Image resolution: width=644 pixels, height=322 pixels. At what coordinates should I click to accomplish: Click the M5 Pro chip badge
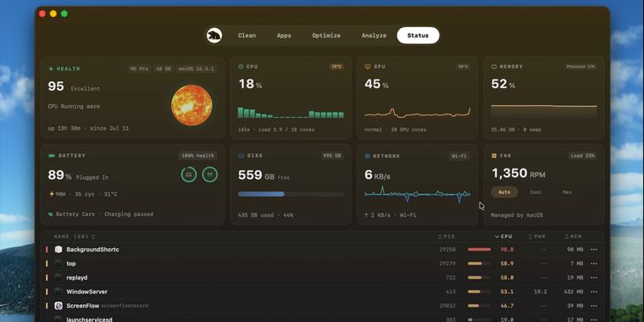pyautogui.click(x=139, y=69)
